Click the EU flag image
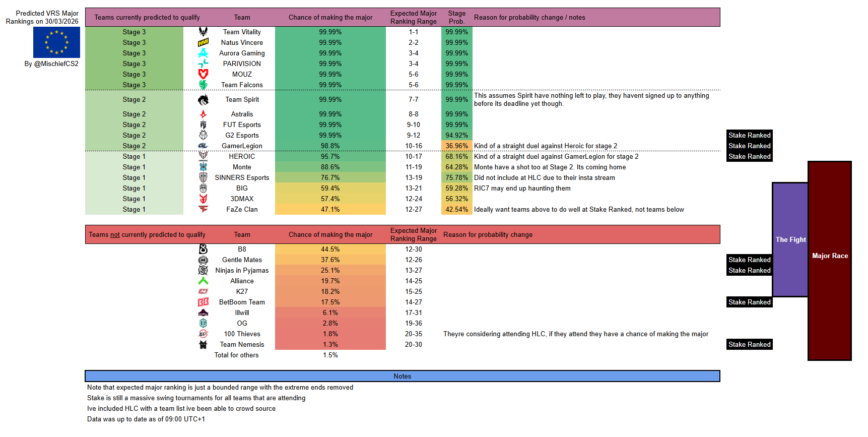868x437 pixels. (x=56, y=42)
